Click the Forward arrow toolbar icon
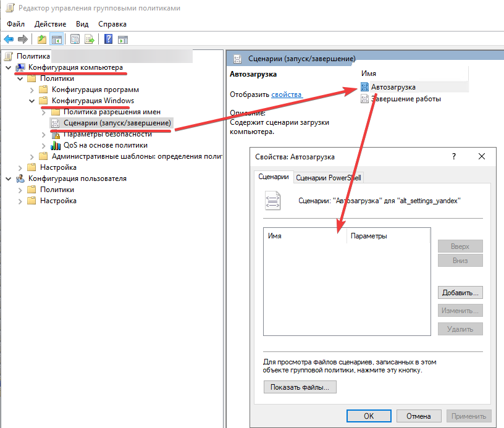The width and height of the screenshot is (504, 428). [23, 40]
